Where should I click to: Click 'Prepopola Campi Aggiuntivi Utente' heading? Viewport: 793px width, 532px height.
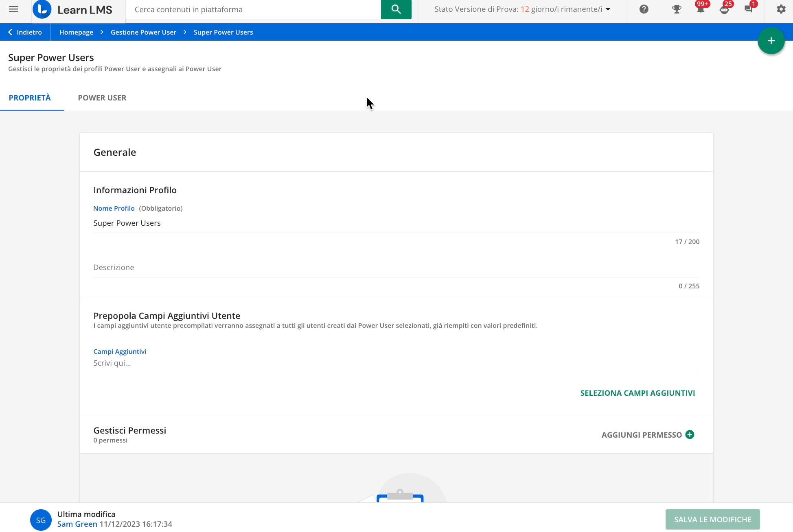[x=167, y=316]
